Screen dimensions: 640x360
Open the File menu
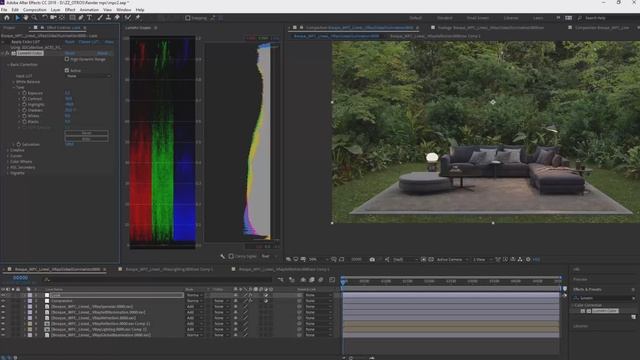(x=4, y=9)
